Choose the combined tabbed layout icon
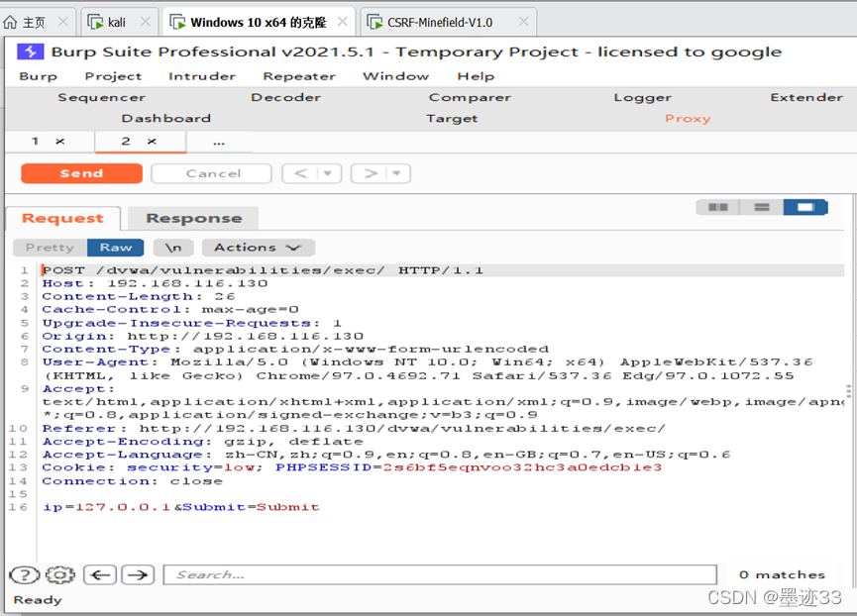Image resolution: width=857 pixels, height=616 pixels. coord(805,207)
